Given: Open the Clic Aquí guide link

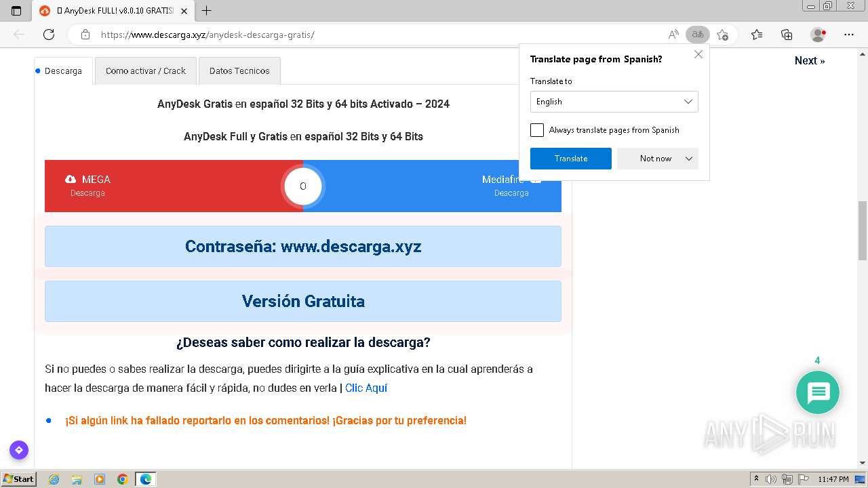Looking at the screenshot, I should (366, 388).
